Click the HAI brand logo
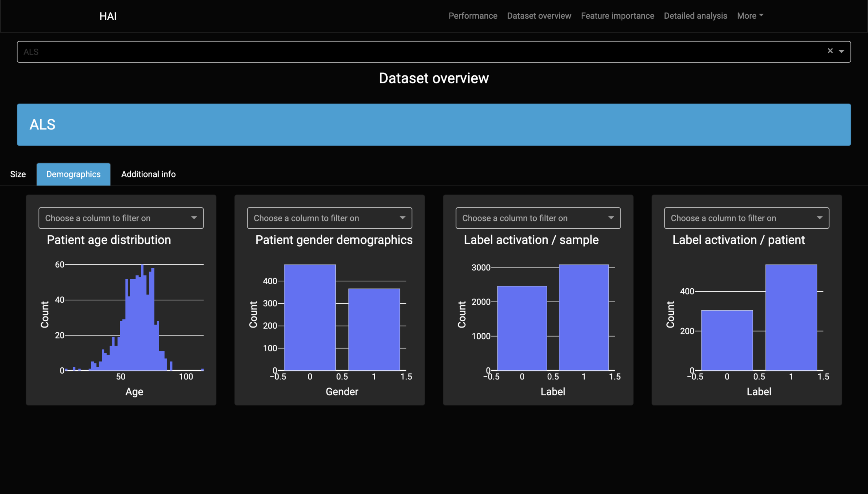Screen dimensions: 868x494 pyautogui.click(x=108, y=16)
